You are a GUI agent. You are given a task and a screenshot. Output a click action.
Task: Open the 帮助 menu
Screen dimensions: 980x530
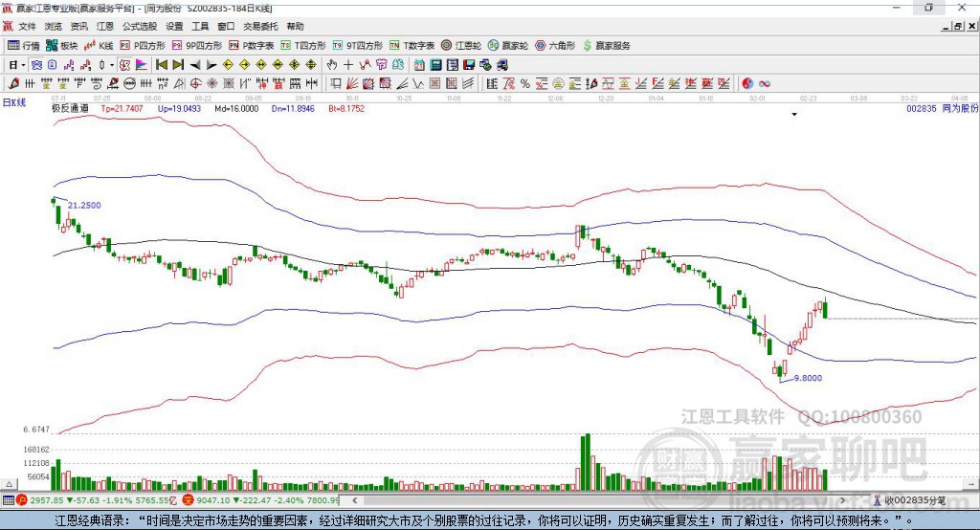(x=295, y=26)
